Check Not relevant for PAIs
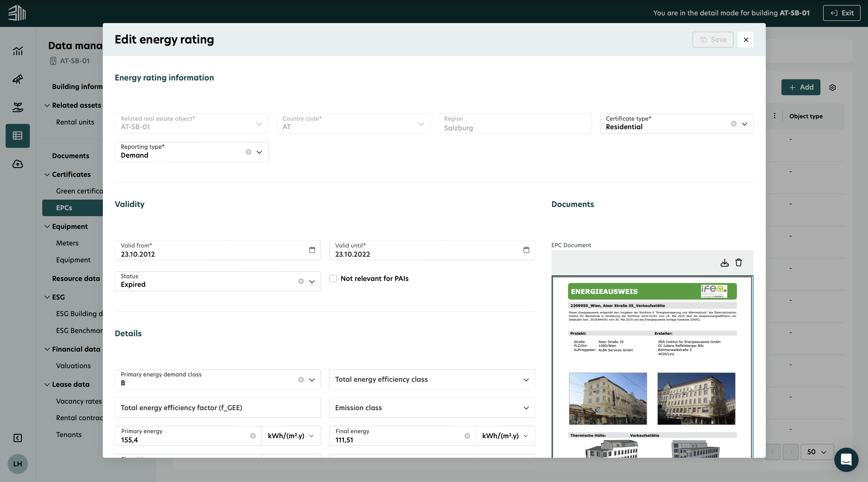This screenshot has height=482, width=868. tap(333, 279)
